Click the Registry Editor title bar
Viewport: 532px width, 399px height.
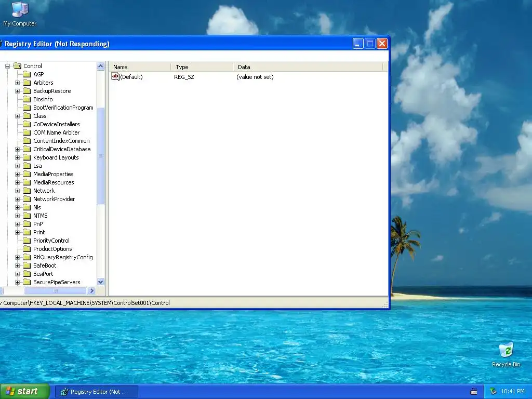click(x=177, y=44)
